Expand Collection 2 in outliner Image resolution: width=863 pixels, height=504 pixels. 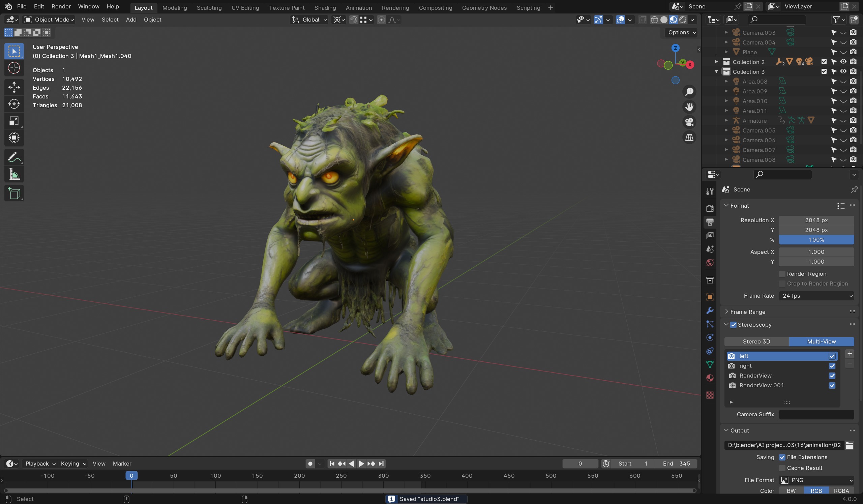[716, 62]
